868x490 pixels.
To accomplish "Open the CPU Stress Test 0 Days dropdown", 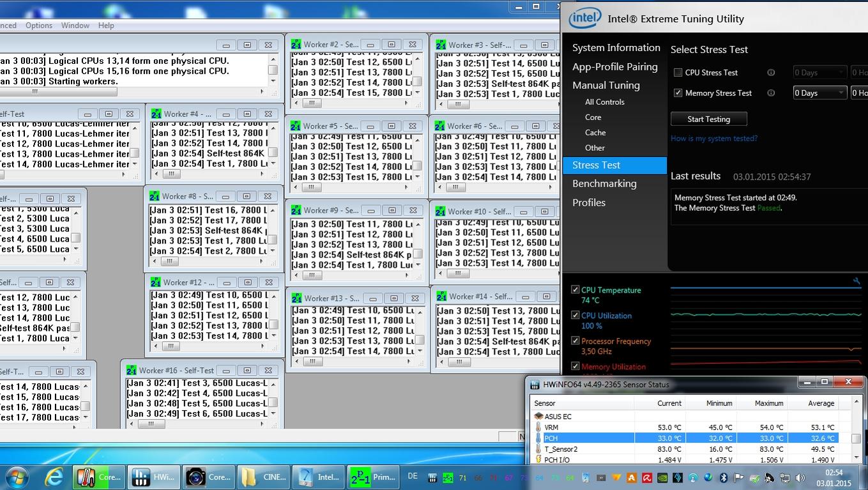I will click(820, 73).
